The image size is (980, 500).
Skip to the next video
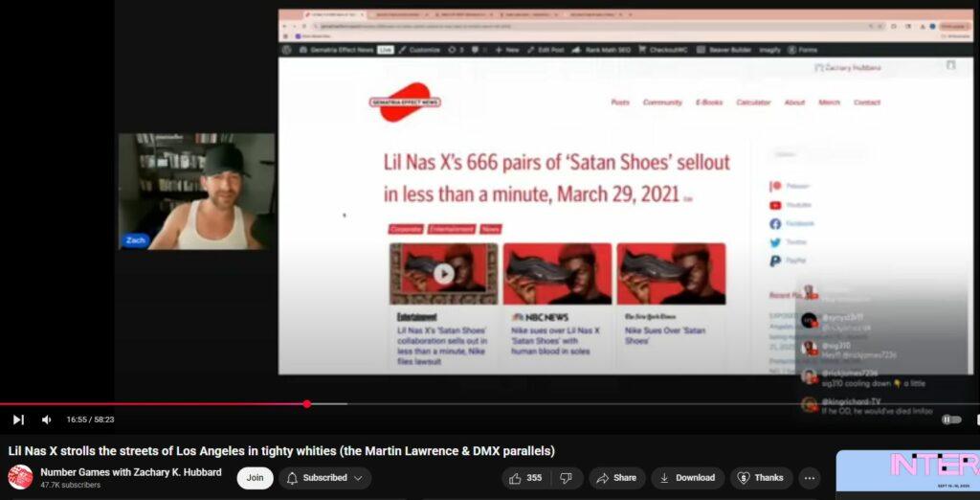pyautogui.click(x=18, y=420)
